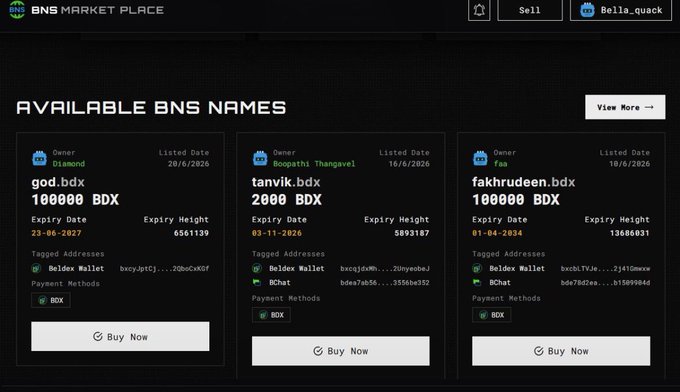Buy Now the god.bdx name
The image size is (680, 392).
120,336
